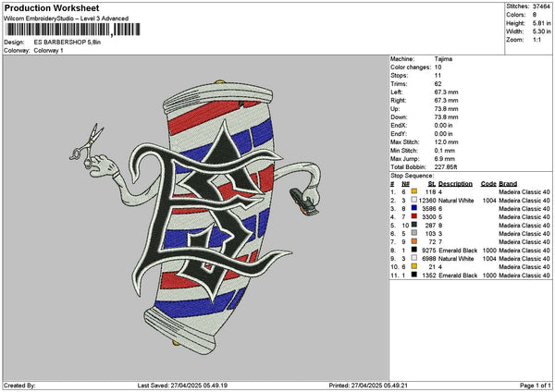Screen dimensions: 555x392
Task: Click the Machine value "Tajima"
Action: point(443,59)
